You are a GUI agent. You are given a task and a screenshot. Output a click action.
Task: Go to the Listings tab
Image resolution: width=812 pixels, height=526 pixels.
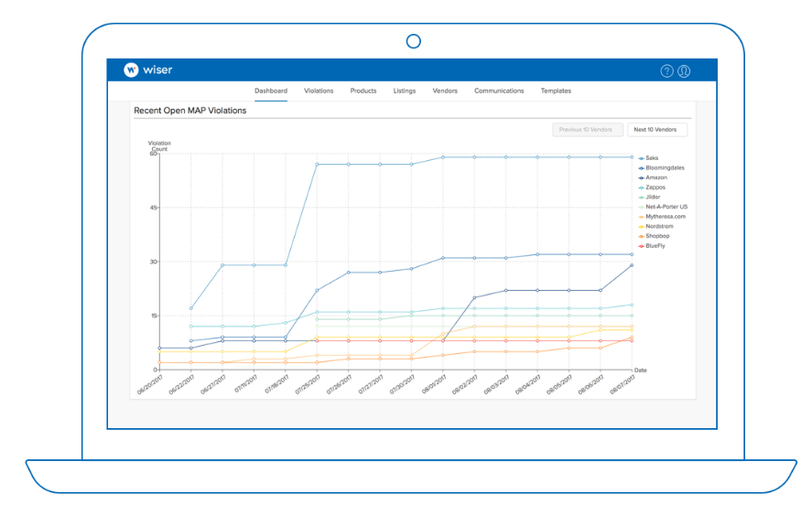(x=405, y=91)
